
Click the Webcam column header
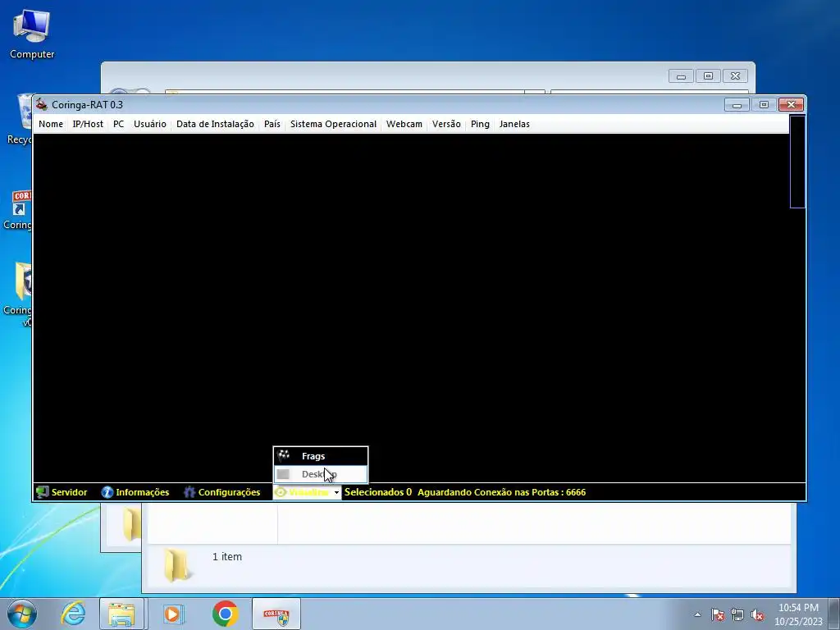pyautogui.click(x=404, y=124)
